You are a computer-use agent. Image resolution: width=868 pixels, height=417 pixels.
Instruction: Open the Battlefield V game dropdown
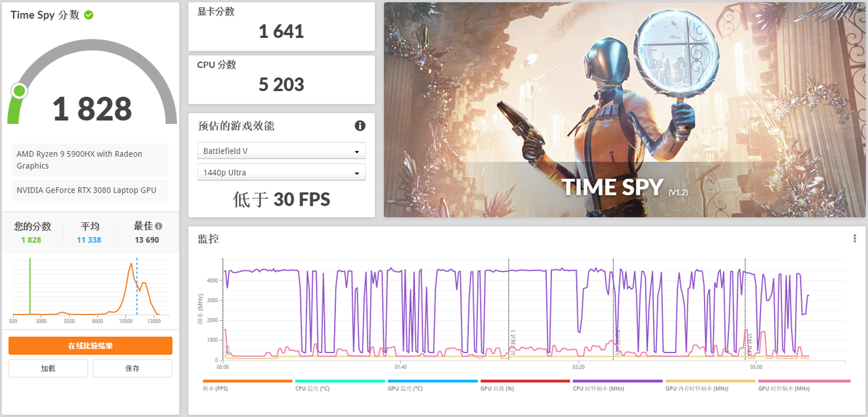281,151
